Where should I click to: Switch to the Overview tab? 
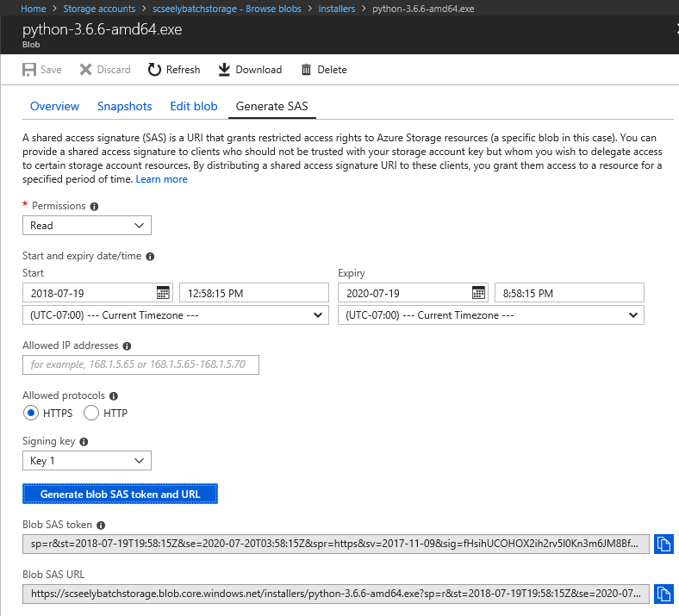[x=54, y=107]
